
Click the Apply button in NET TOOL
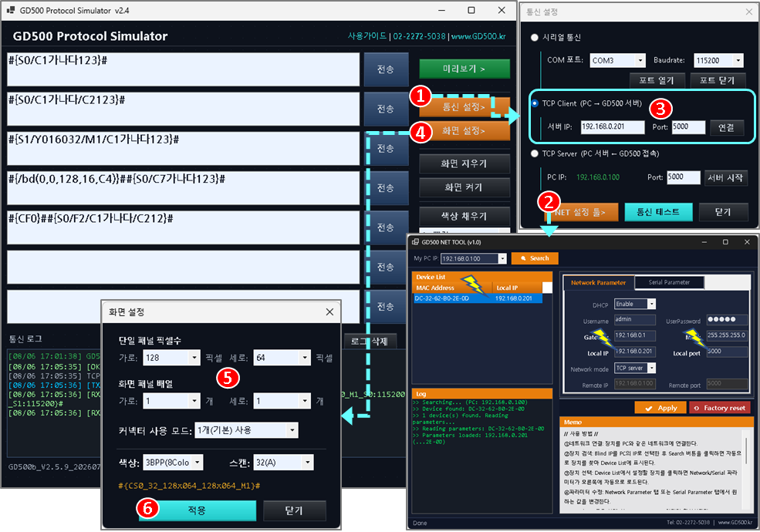(660, 408)
